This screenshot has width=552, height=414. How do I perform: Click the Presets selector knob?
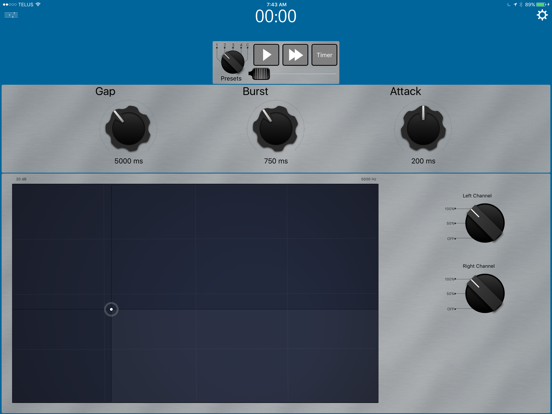pos(233,62)
